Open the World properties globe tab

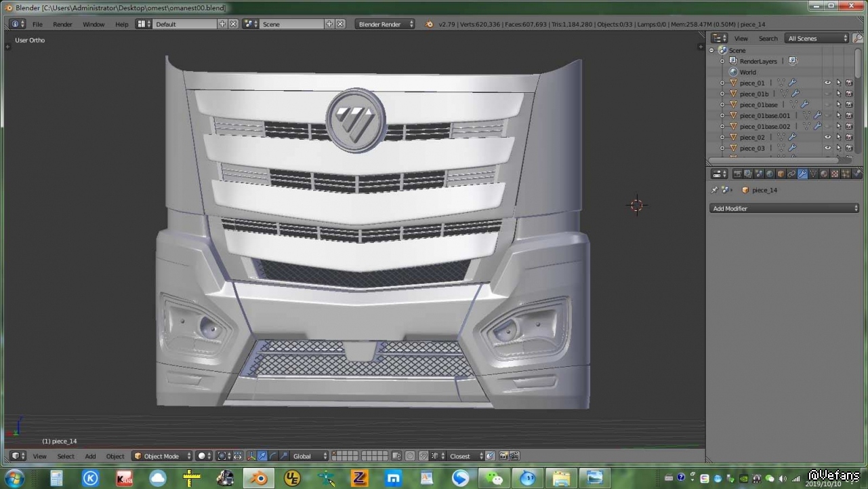(770, 174)
